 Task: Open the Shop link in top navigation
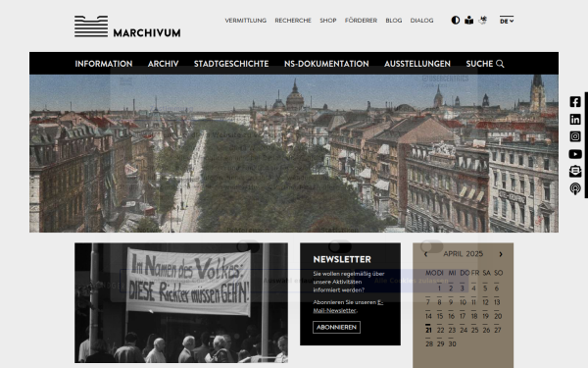tap(328, 21)
